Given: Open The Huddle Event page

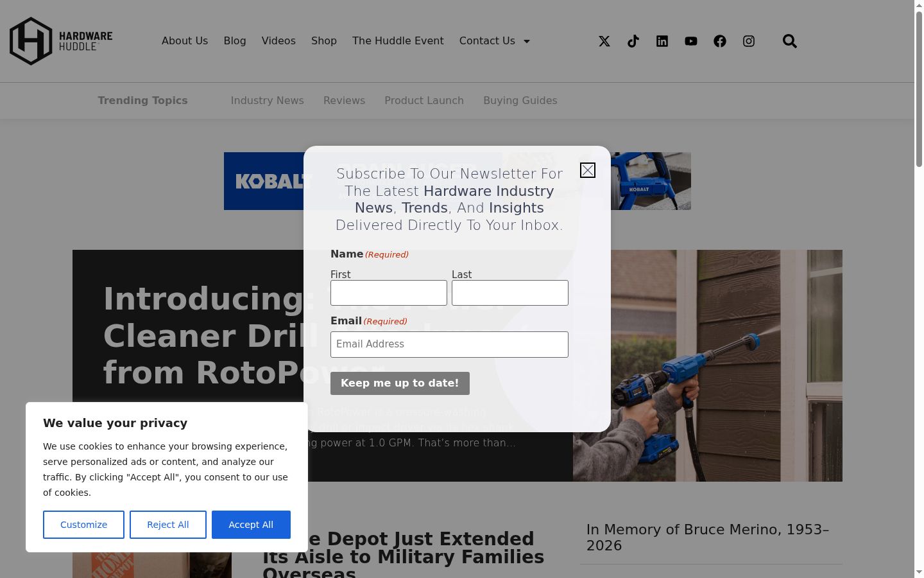Looking at the screenshot, I should [x=398, y=40].
